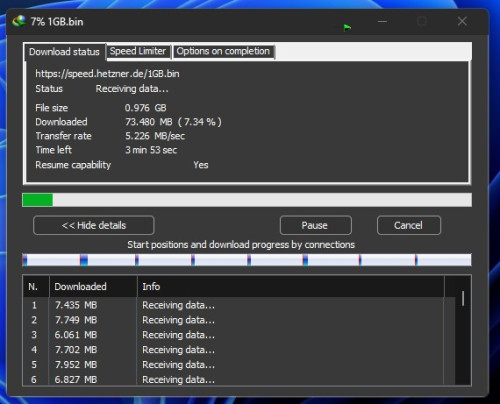The height and width of the screenshot is (404, 500).
Task: Cancel the download
Action: tap(409, 225)
